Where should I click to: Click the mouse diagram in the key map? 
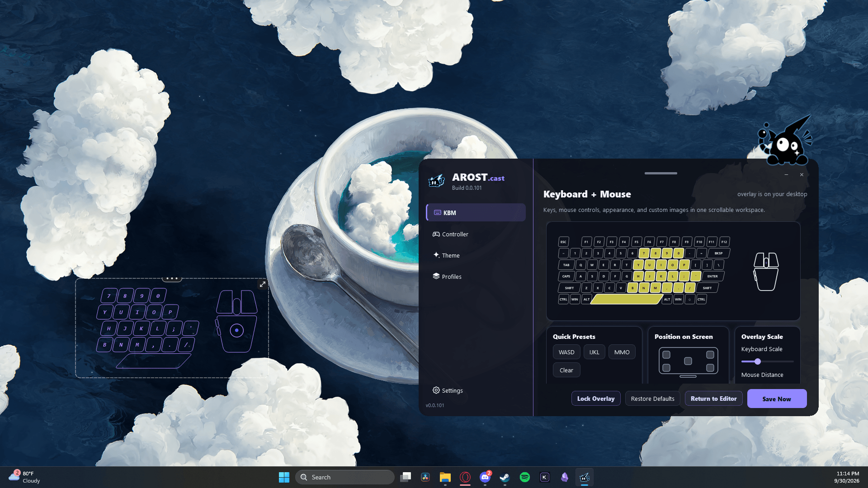(x=766, y=271)
